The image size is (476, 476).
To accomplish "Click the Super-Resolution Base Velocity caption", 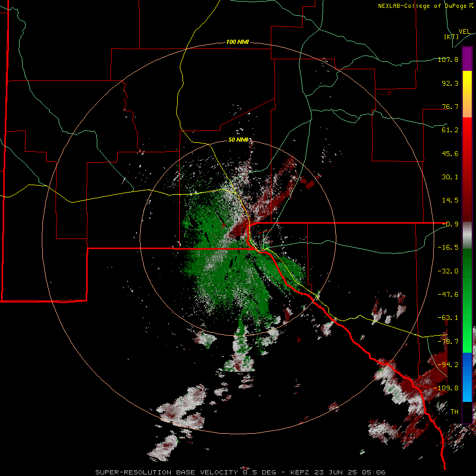I will pyautogui.click(x=240, y=472).
